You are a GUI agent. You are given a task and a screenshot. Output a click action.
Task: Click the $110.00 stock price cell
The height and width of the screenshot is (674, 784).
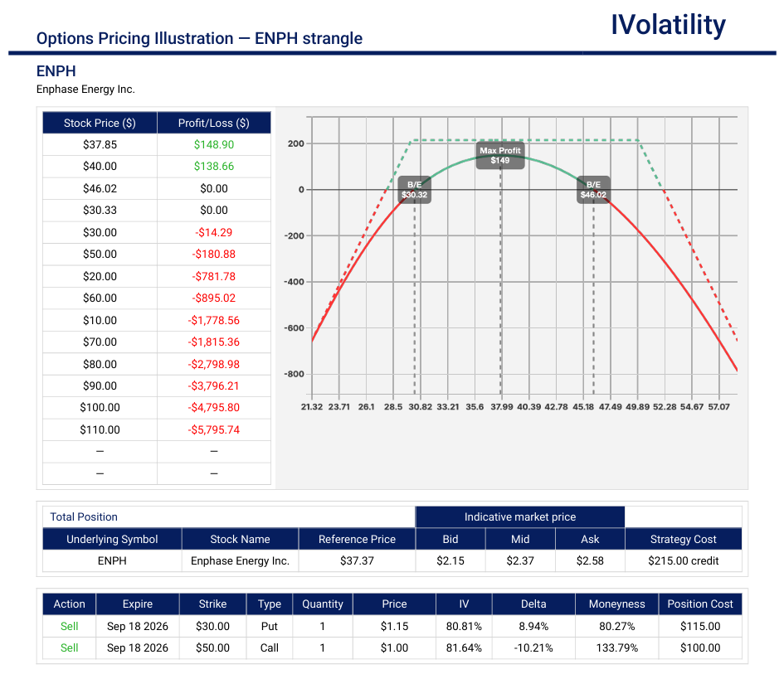100,429
